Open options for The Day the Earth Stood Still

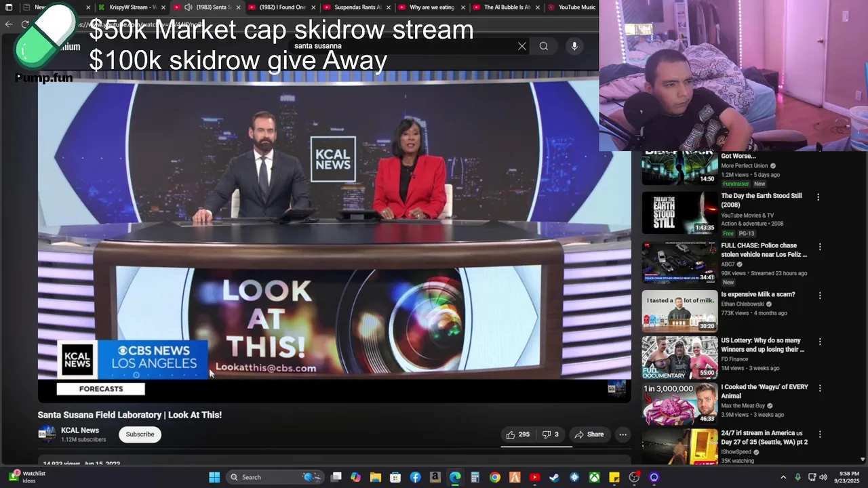click(x=818, y=197)
